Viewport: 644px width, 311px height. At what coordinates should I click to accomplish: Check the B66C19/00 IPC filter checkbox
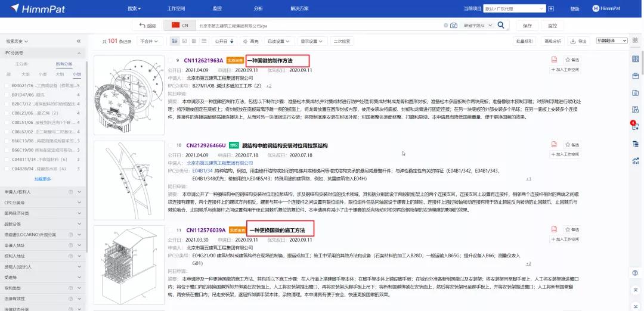7,150
